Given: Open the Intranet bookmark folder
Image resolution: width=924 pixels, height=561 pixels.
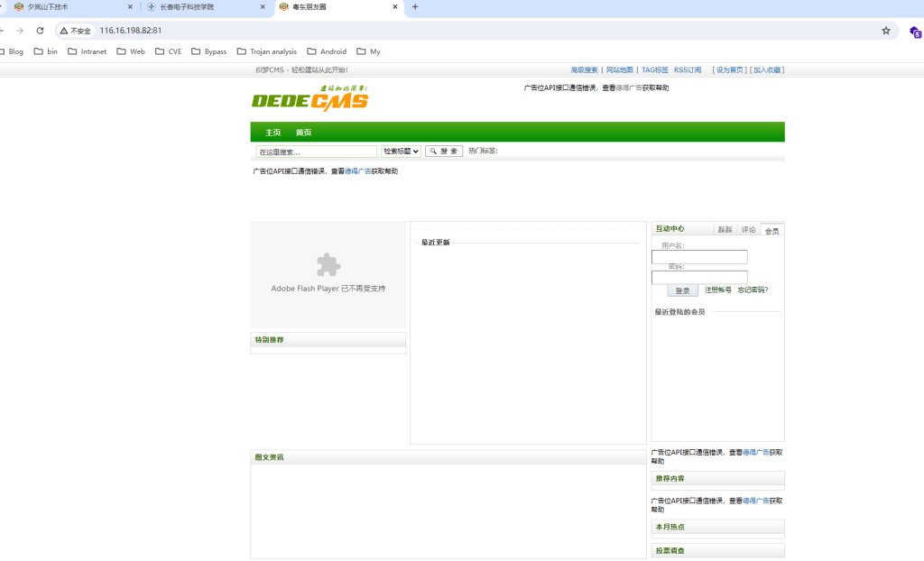Looking at the screenshot, I should [x=87, y=51].
